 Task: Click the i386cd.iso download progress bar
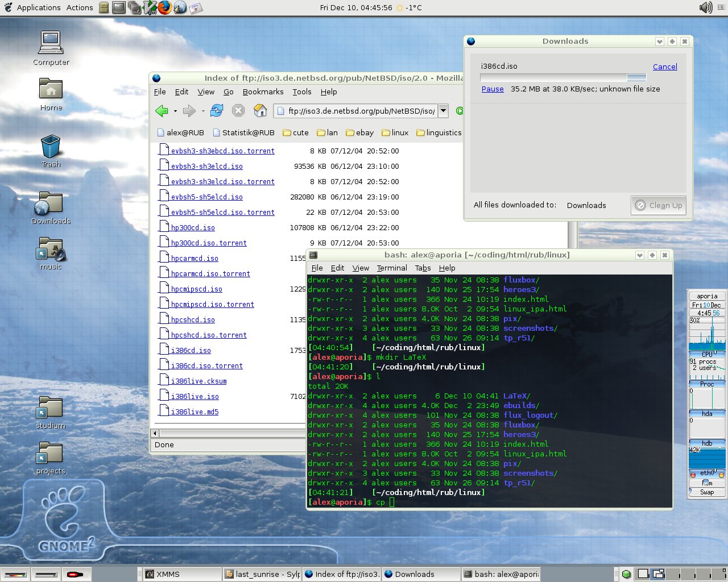563,78
